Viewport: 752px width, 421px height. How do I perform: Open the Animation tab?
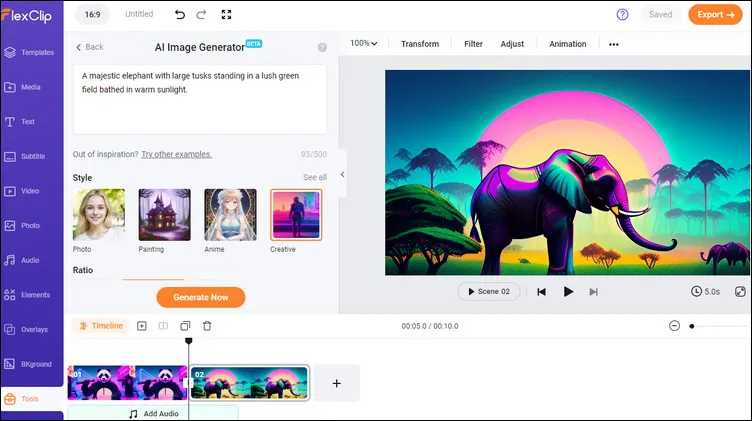(567, 44)
